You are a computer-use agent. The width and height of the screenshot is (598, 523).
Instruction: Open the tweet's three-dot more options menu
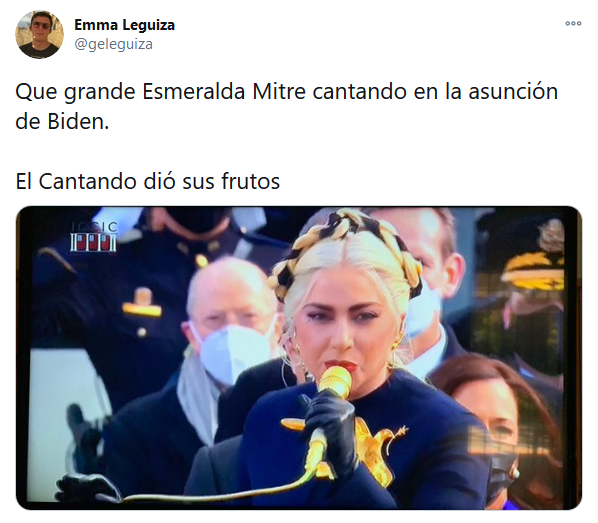click(573, 24)
